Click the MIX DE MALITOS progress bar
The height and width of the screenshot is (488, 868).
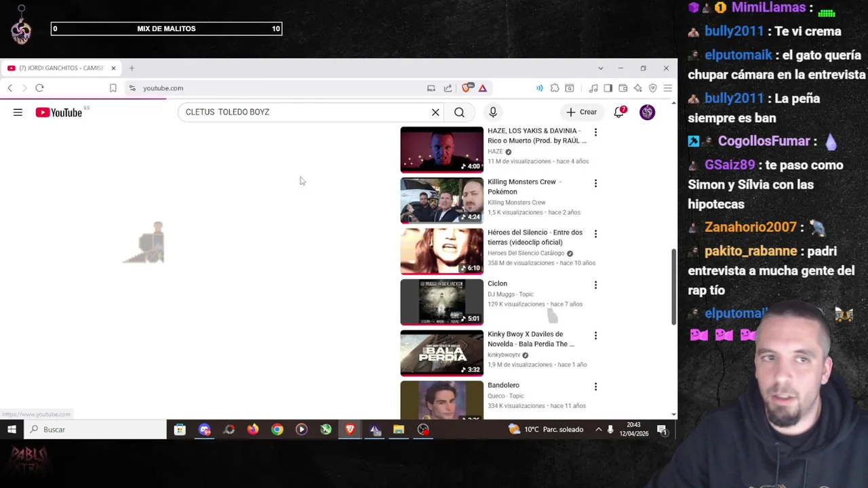coord(166,28)
